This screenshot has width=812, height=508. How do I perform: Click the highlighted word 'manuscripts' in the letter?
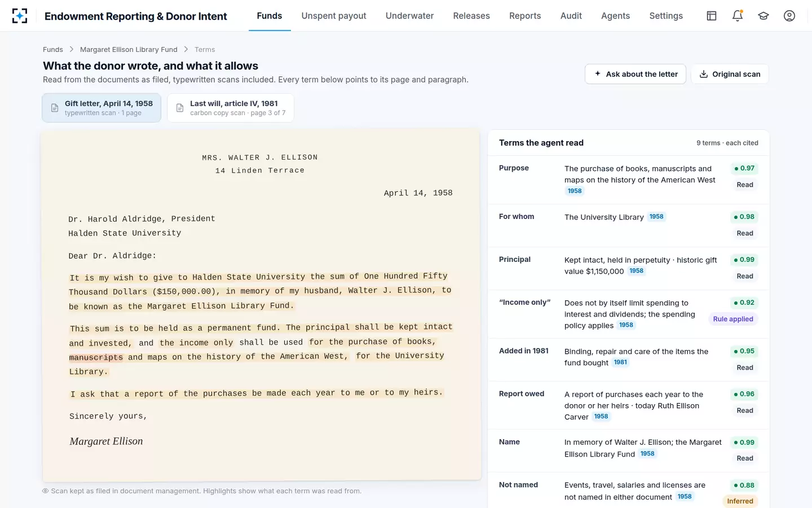point(96,357)
